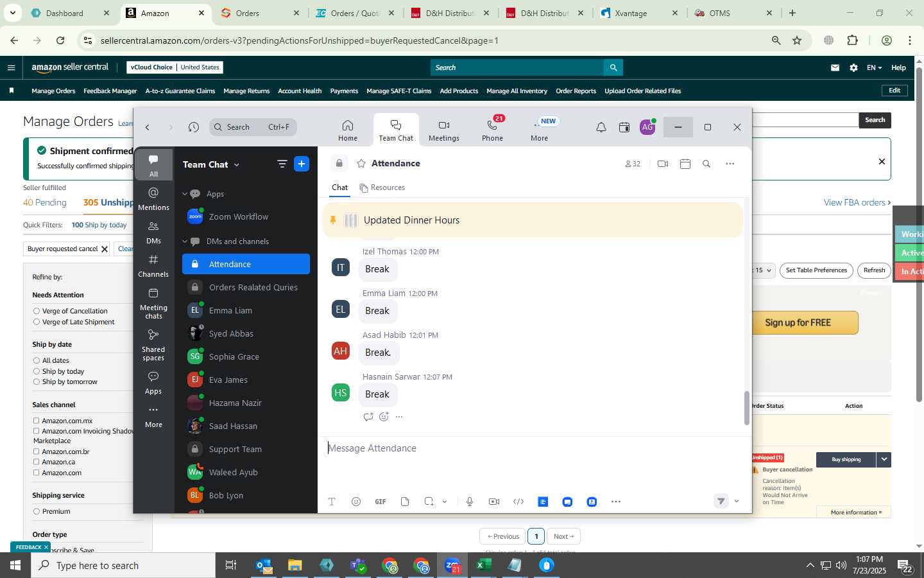
Task: Attach file in message toolbar
Action: point(405,502)
